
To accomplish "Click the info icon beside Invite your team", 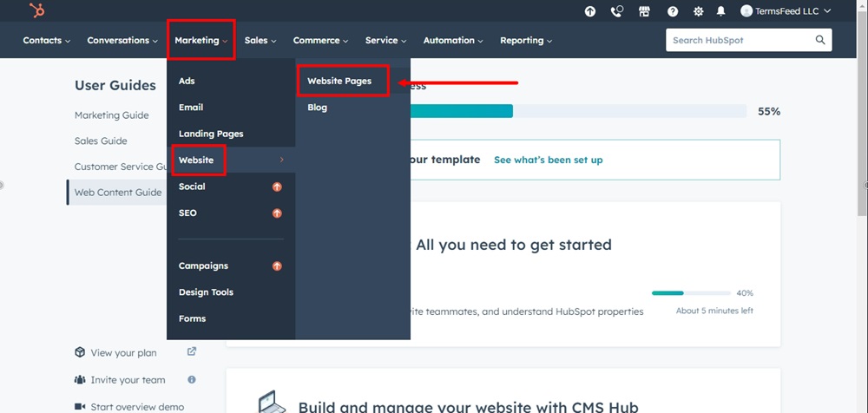I will pos(192,380).
